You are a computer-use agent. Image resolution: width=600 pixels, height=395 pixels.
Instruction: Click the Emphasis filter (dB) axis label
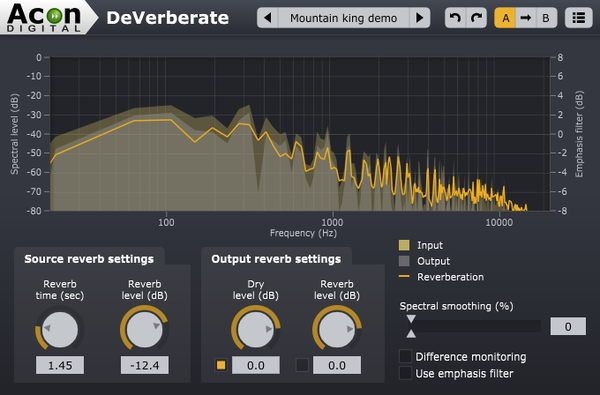[579, 134]
